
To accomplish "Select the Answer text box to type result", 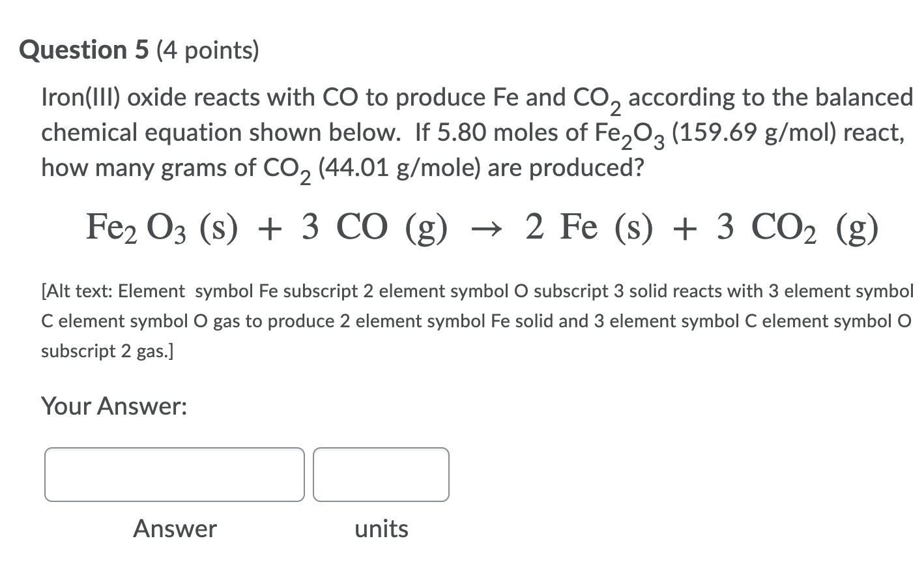I will coord(174,474).
